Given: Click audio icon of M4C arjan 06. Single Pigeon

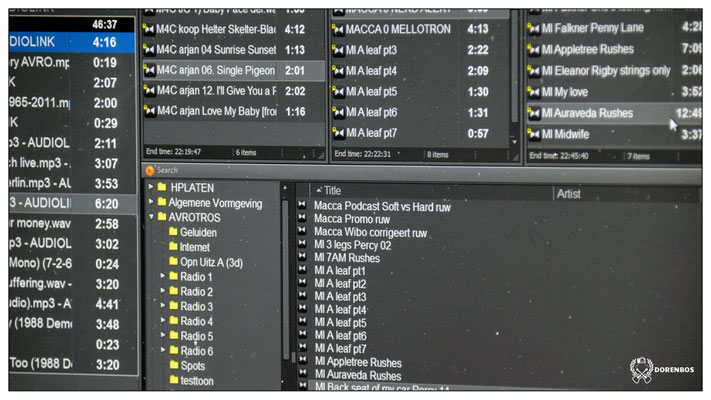Looking at the screenshot, I should tap(149, 70).
